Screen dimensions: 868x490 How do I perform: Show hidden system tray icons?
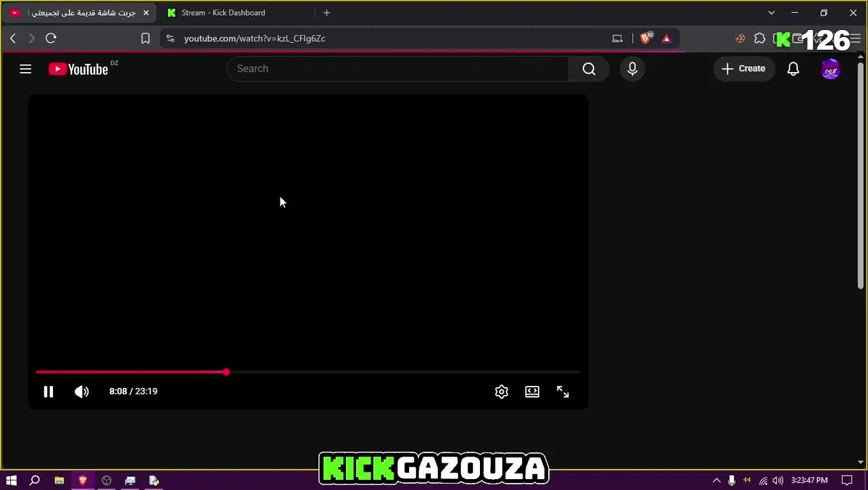click(x=716, y=480)
